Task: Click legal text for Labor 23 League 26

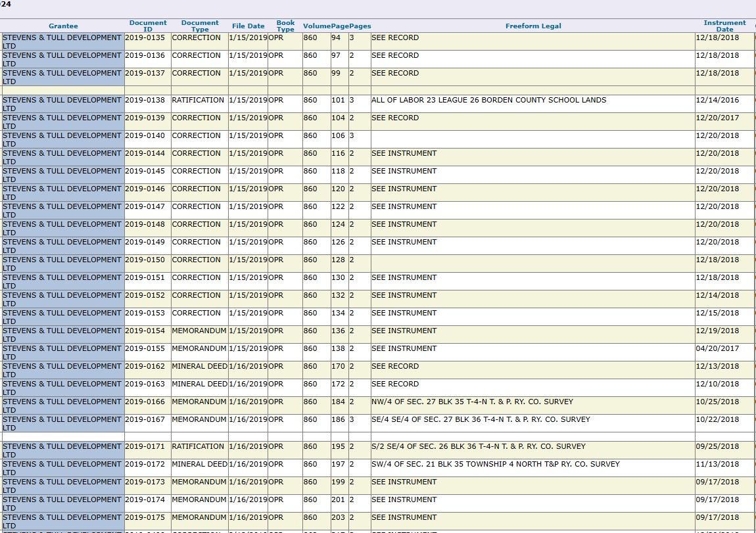Action: point(488,101)
